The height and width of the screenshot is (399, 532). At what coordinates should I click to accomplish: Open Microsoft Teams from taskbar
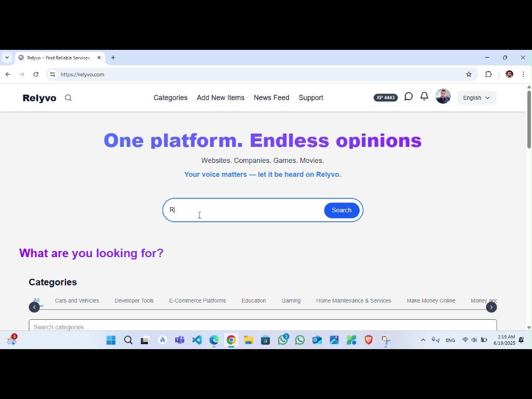click(180, 340)
